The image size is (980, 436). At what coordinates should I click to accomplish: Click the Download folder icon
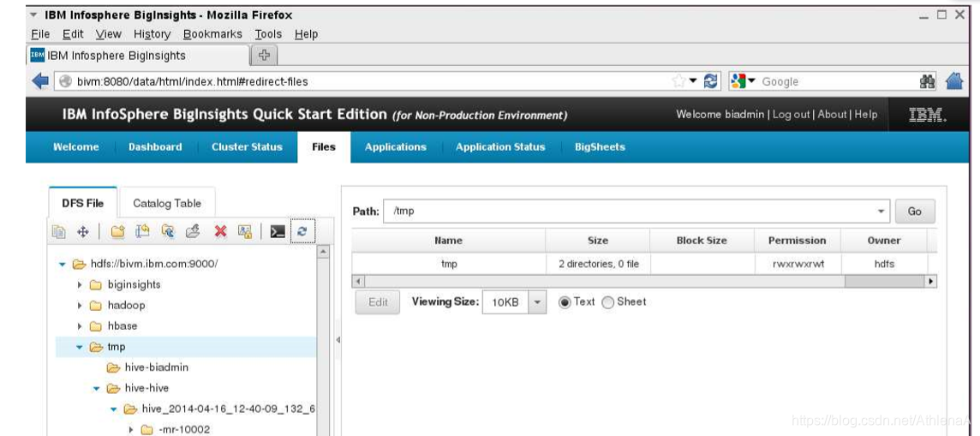click(x=193, y=232)
